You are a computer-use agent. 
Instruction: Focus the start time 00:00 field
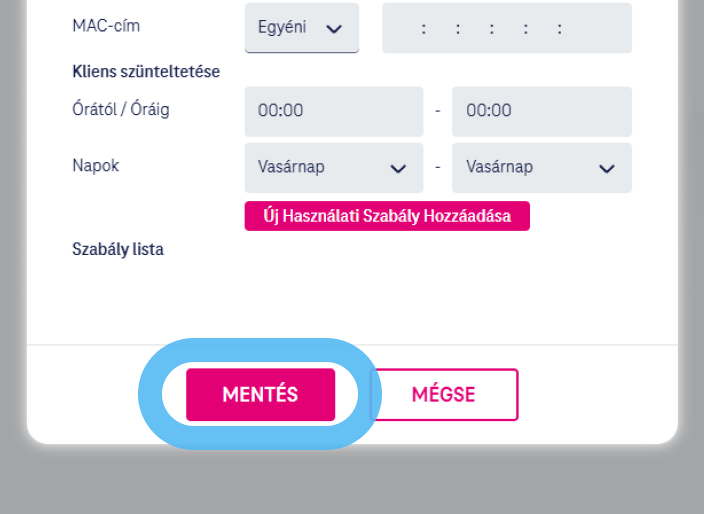(x=333, y=111)
